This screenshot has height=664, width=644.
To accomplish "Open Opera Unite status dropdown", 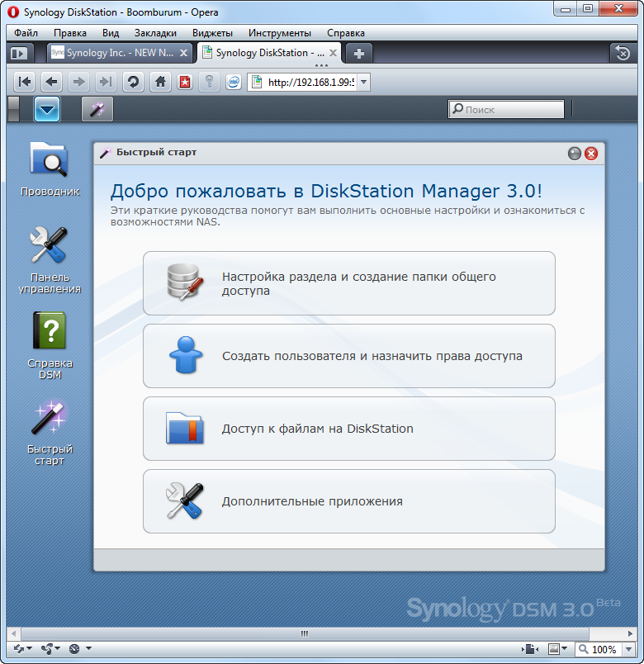I will coord(50,648).
